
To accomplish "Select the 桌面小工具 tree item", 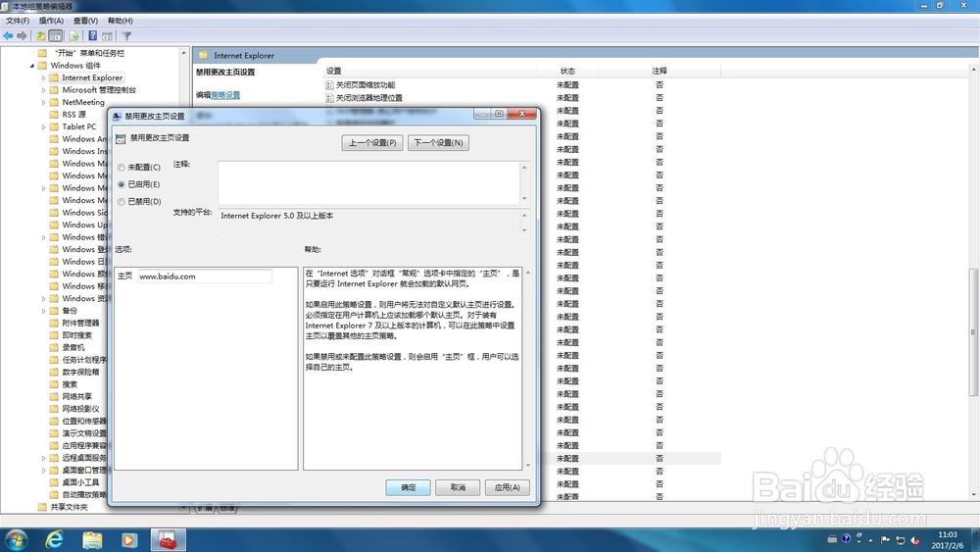I will click(x=80, y=482).
